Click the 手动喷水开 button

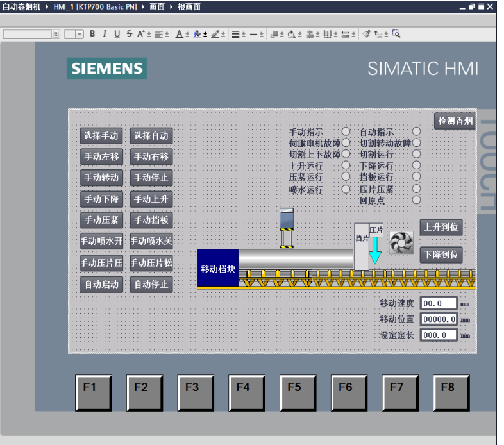[101, 241]
